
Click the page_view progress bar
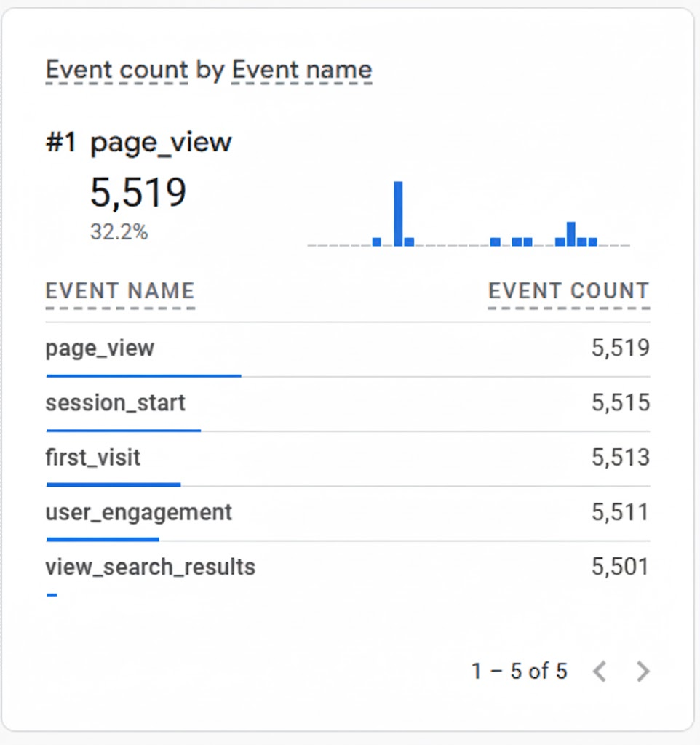tap(143, 375)
